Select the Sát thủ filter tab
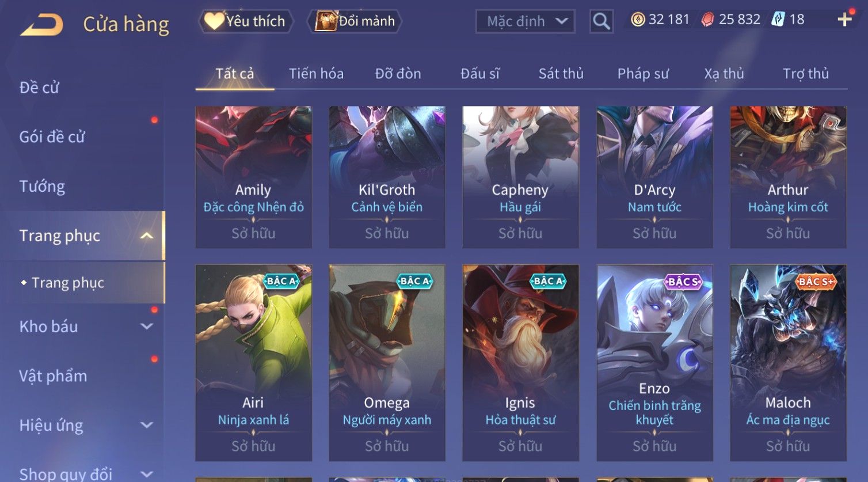The height and width of the screenshot is (482, 868). 561,74
